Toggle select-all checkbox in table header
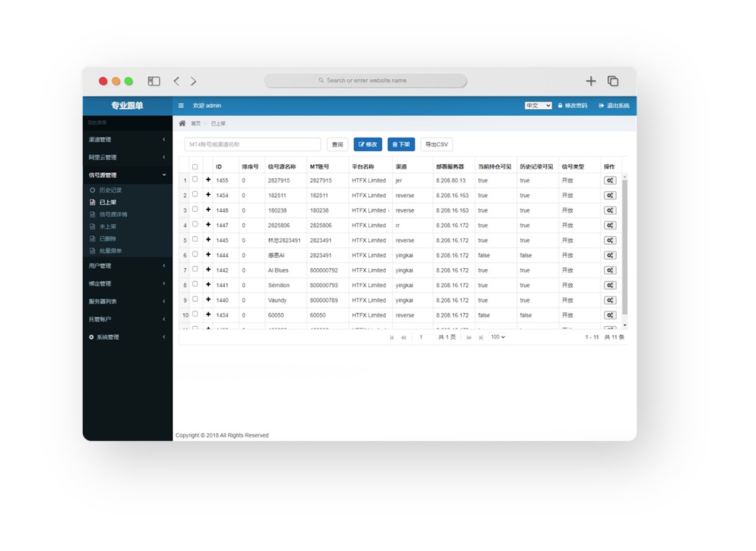This screenshot has width=756, height=551. point(195,166)
